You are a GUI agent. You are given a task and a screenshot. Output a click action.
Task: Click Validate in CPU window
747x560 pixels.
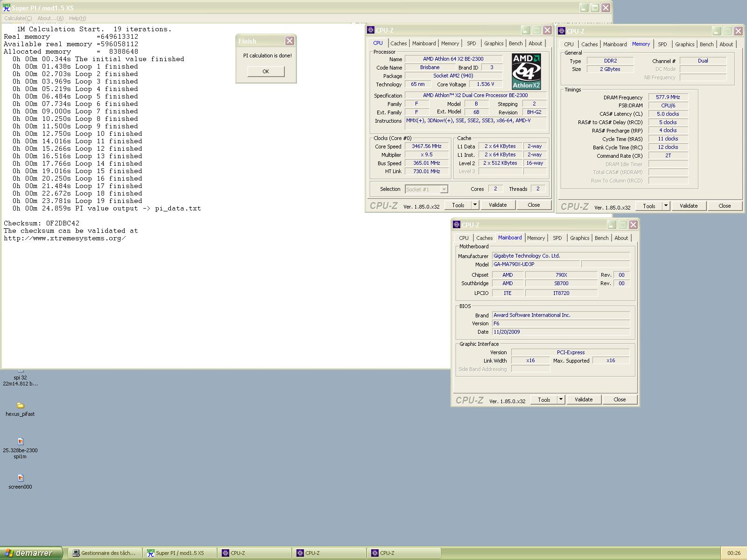pyautogui.click(x=498, y=205)
